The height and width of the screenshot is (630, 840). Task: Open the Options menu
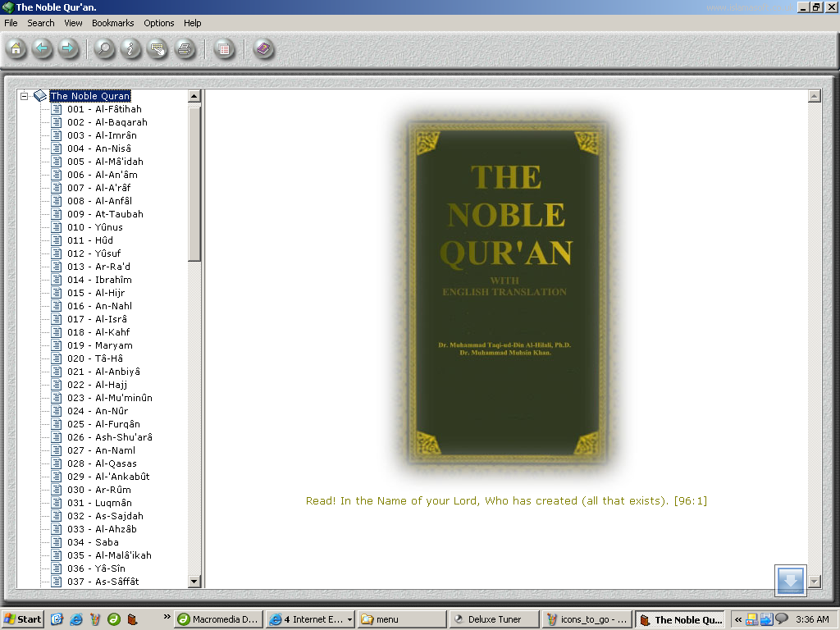158,23
